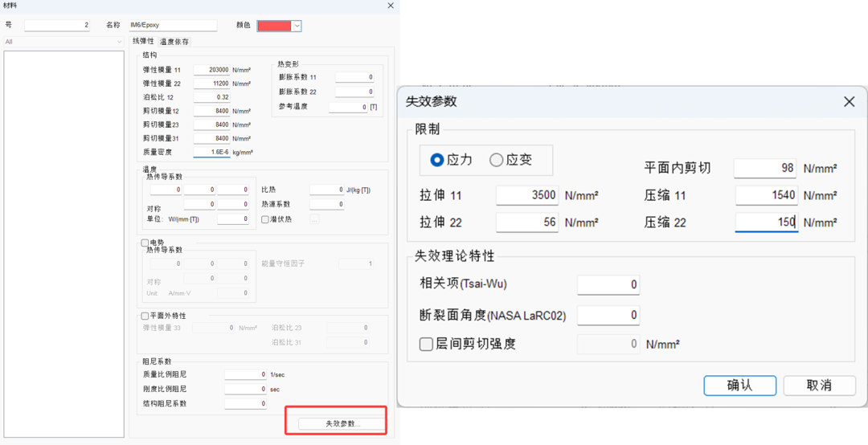Edit the 拉伸 22 field 56
868x445 pixels.
pos(527,222)
